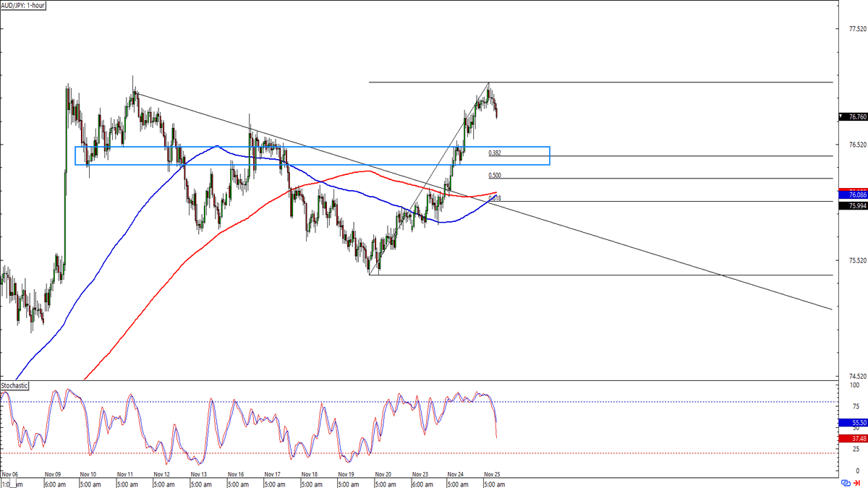Select the 0.500 Fibonacci level label
This screenshot has height=488, width=868.
click(495, 175)
